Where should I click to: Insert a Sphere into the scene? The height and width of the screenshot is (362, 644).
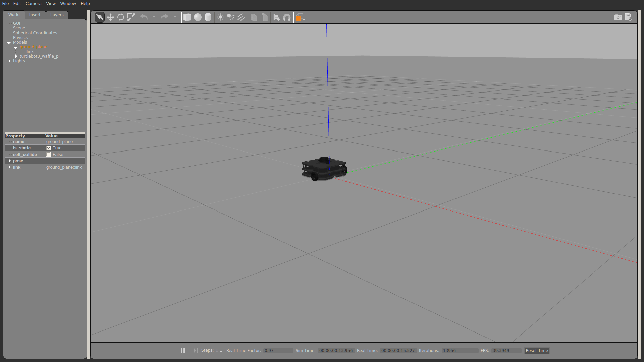(198, 17)
